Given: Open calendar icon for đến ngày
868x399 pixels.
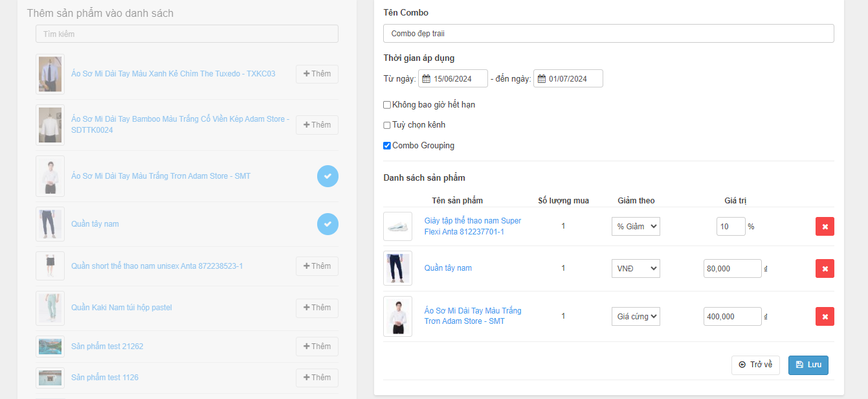Looking at the screenshot, I should click(x=541, y=79).
